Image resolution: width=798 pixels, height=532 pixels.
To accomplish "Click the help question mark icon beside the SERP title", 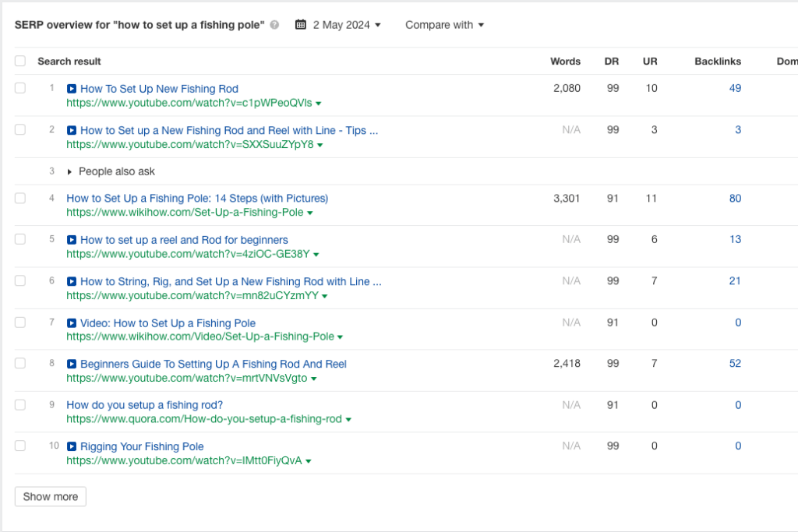I will coord(274,25).
